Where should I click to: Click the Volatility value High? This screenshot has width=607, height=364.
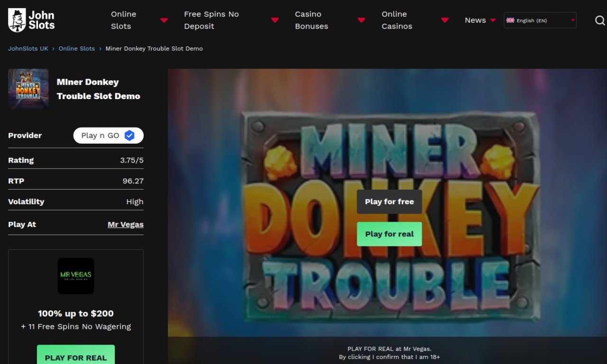(135, 202)
